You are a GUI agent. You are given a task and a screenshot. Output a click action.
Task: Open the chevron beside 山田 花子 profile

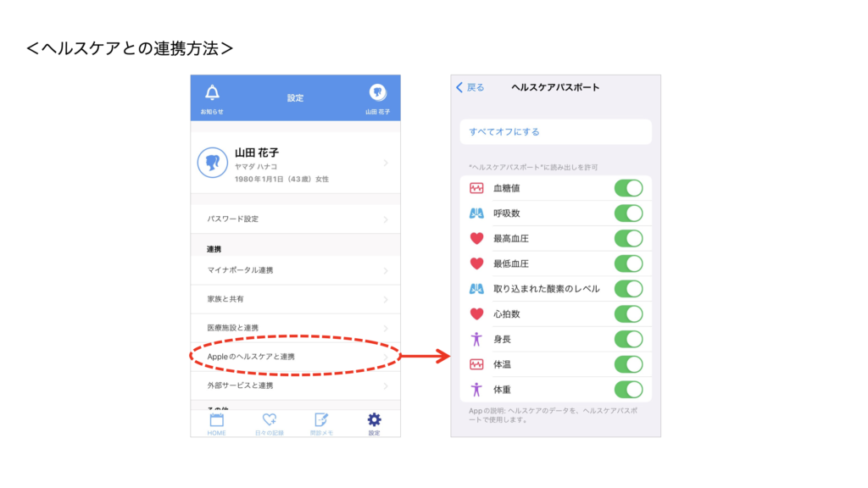pos(386,163)
